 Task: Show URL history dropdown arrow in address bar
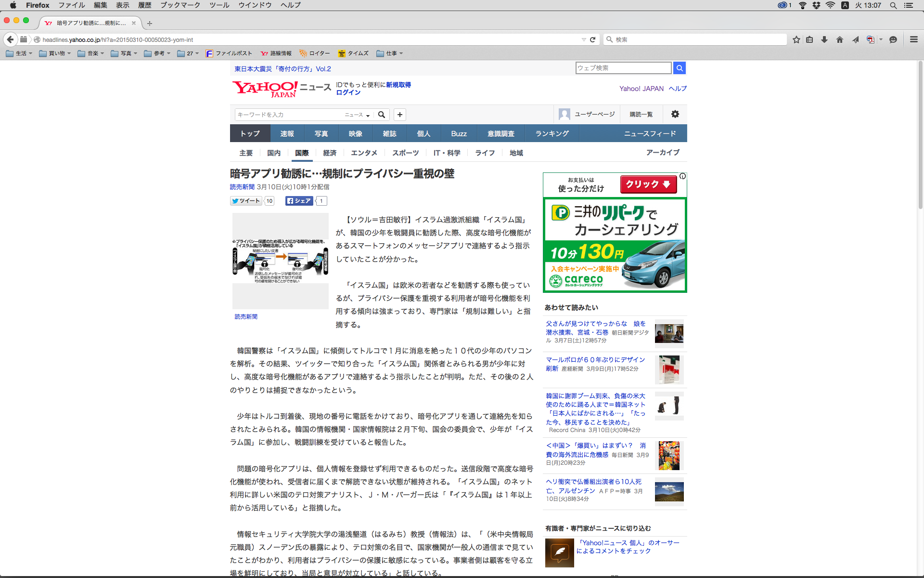pos(583,39)
